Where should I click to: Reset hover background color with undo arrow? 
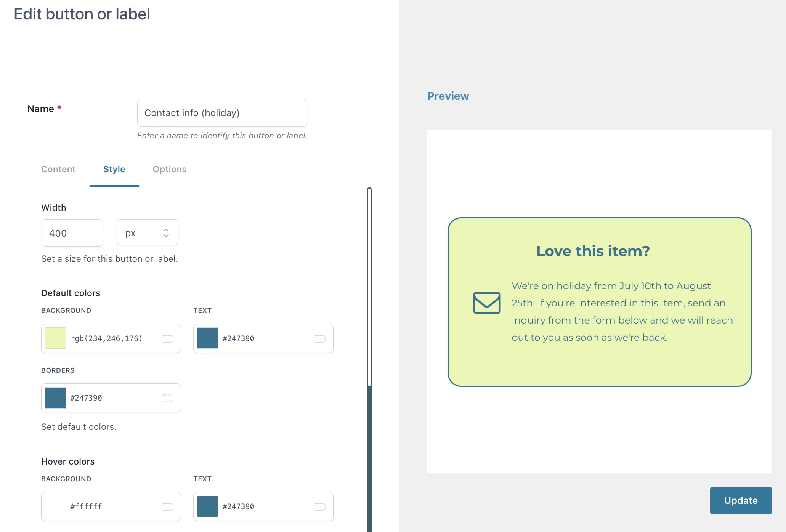tap(168, 506)
